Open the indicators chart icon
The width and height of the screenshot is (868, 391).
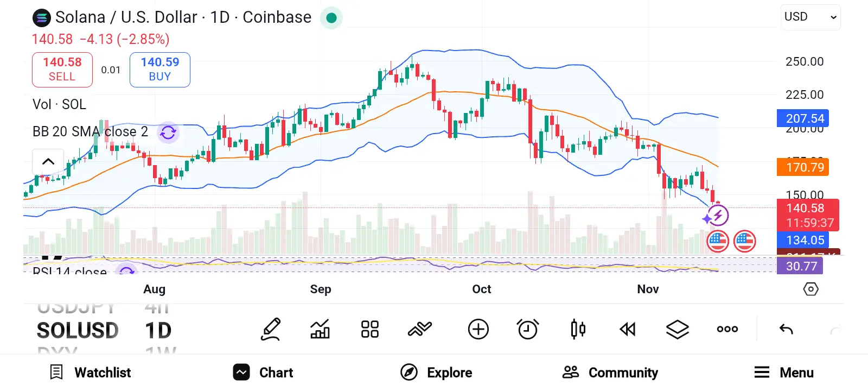pyautogui.click(x=320, y=329)
